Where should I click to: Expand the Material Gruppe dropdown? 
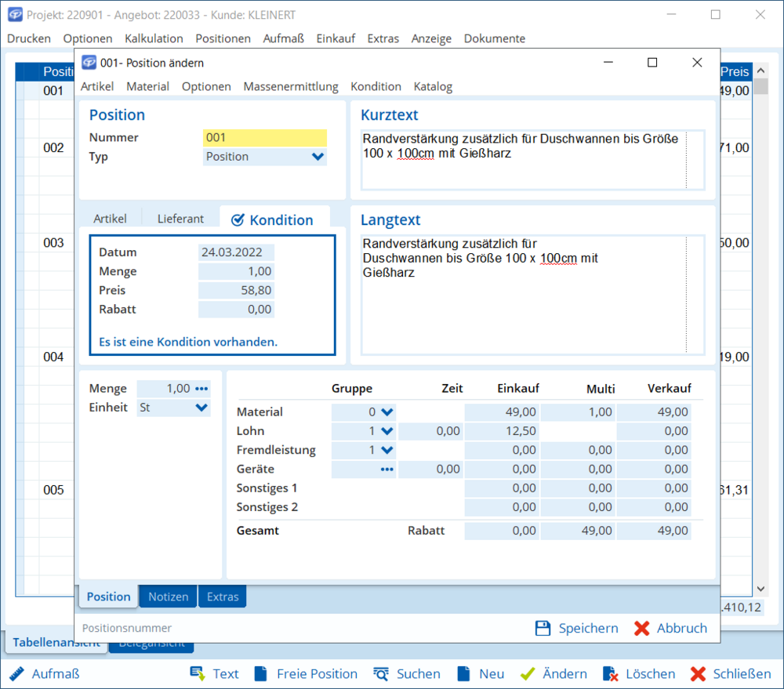tap(387, 412)
